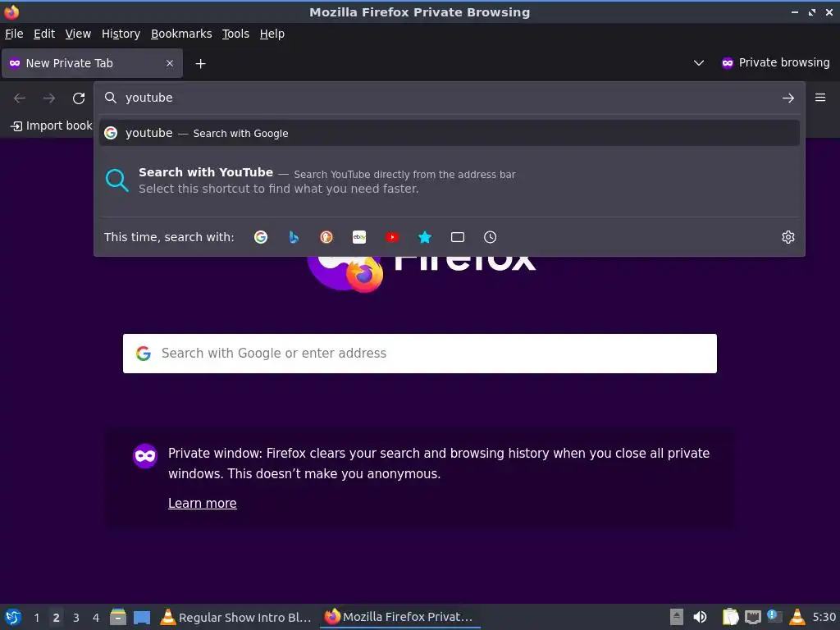Viewport: 840px width, 630px height.
Task: Go forward to the next page
Action: tap(49, 98)
